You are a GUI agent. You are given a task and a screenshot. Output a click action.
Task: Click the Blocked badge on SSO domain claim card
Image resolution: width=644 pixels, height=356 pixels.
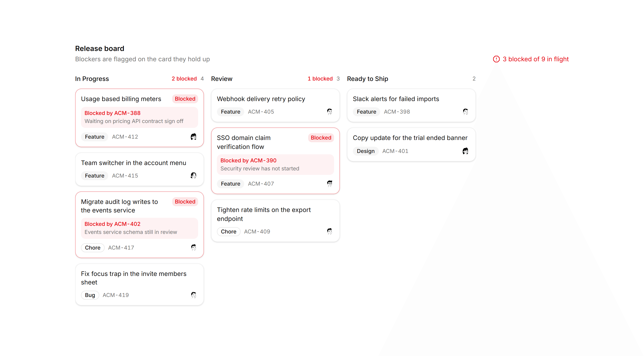pyautogui.click(x=321, y=138)
